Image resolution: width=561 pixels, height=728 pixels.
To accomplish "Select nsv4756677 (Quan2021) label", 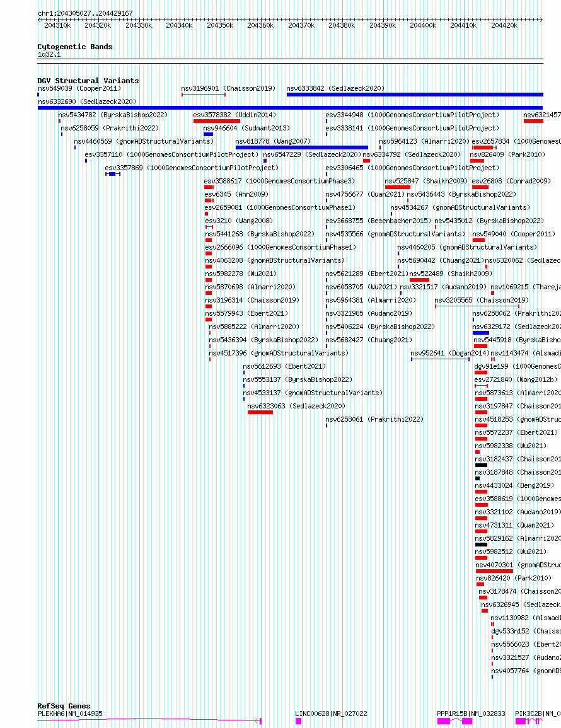I will 365,194.
